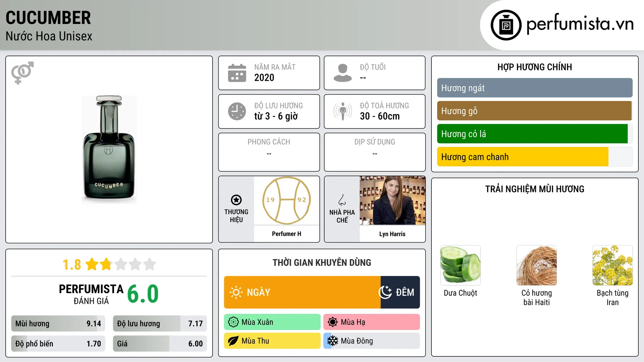Click the longevity value từ 3 - 6 giờ
644x362 pixels.
click(x=276, y=116)
